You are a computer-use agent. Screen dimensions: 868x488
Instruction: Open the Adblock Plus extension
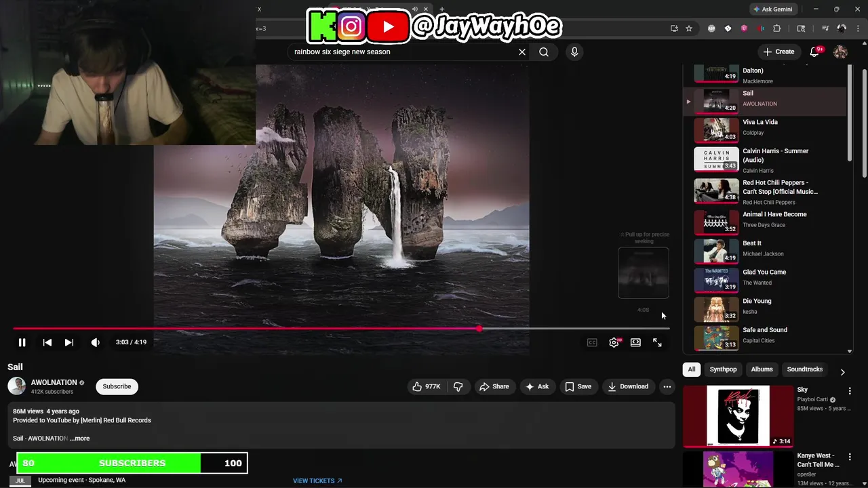(711, 28)
